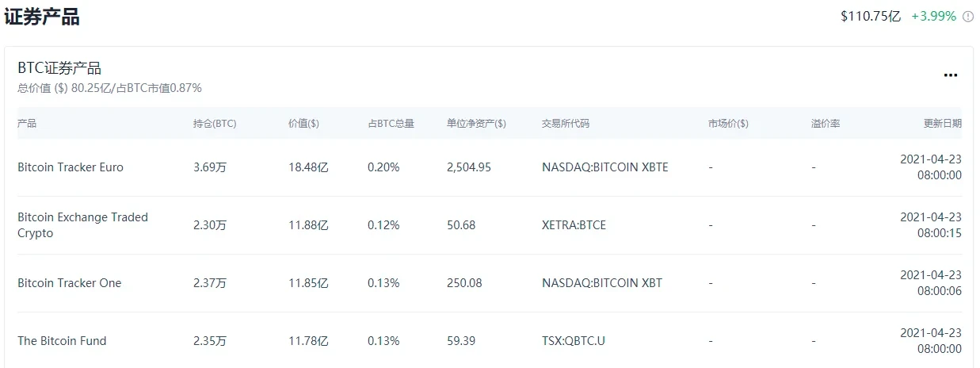
Task: Click the 占BTC总量 column header
Action: (x=391, y=124)
